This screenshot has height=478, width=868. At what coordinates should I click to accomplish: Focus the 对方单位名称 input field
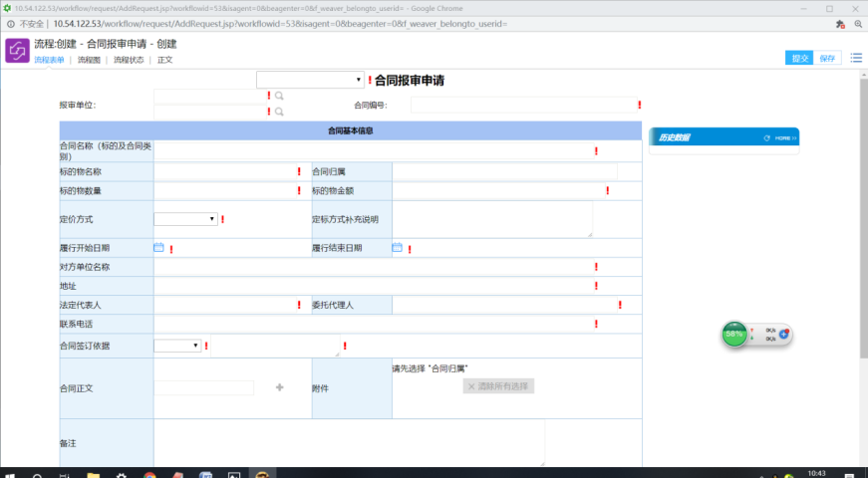(374, 267)
